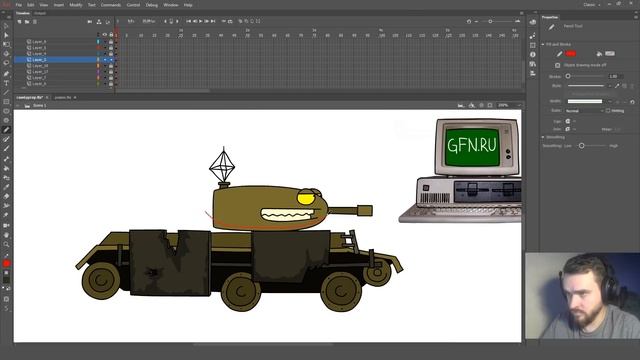Click the Scene 1 breadcrumb label

(40, 106)
